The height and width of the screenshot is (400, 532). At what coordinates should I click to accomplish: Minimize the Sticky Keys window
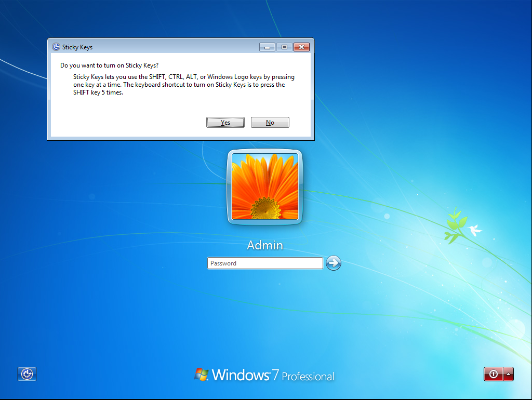(267, 47)
